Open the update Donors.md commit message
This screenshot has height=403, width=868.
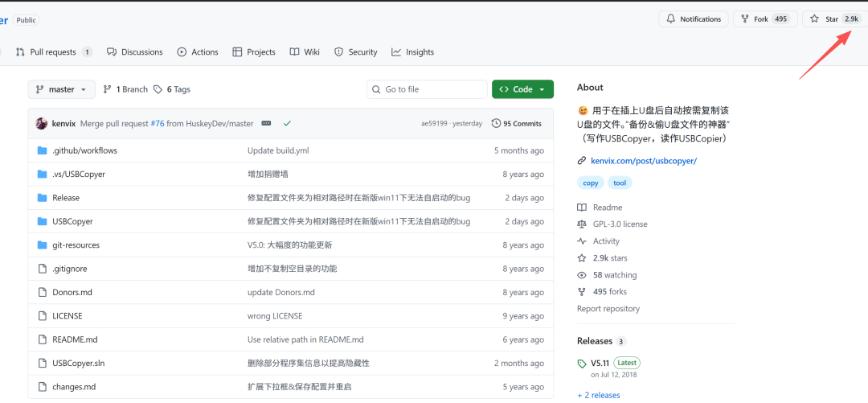click(281, 292)
